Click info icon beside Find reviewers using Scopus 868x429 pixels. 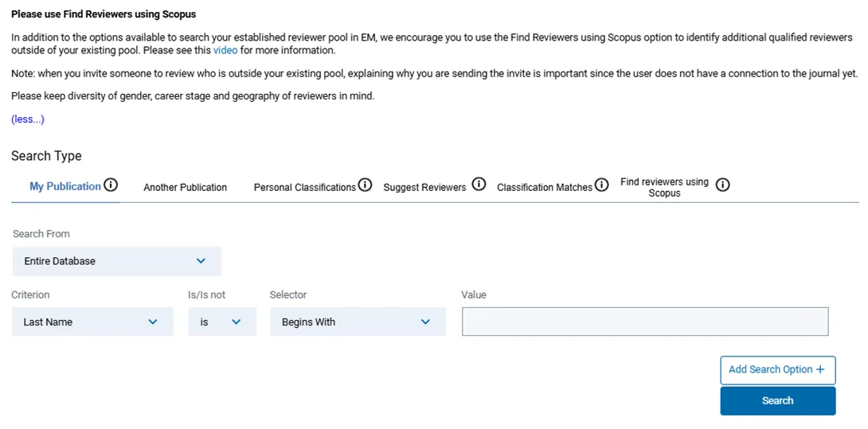(722, 185)
